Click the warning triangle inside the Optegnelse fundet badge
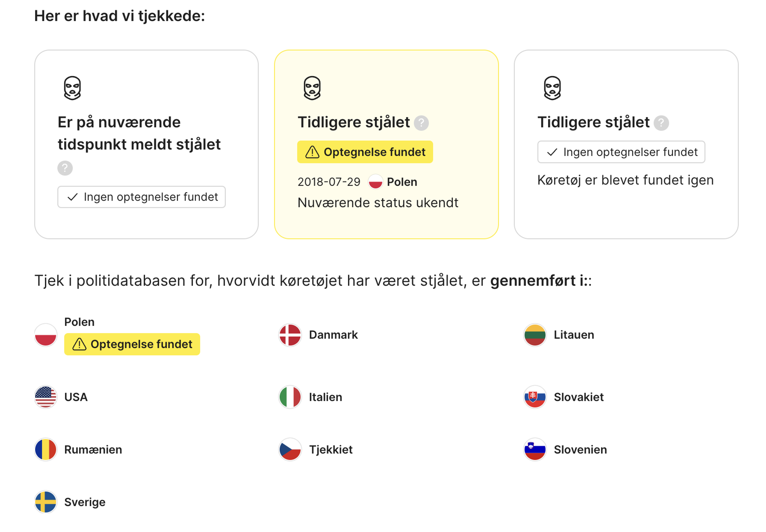Screen dimensions: 766x532 [312, 152]
